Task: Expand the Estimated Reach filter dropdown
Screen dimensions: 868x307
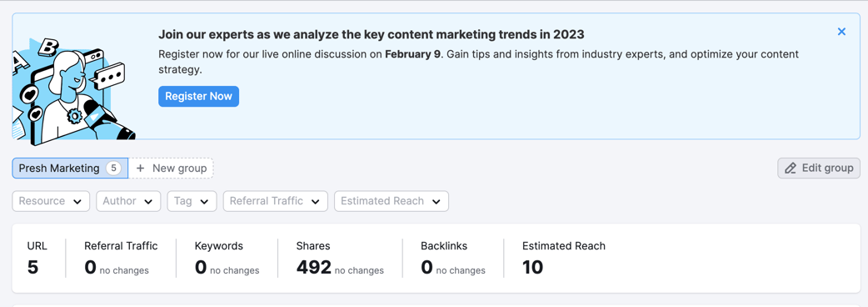Action: (392, 201)
